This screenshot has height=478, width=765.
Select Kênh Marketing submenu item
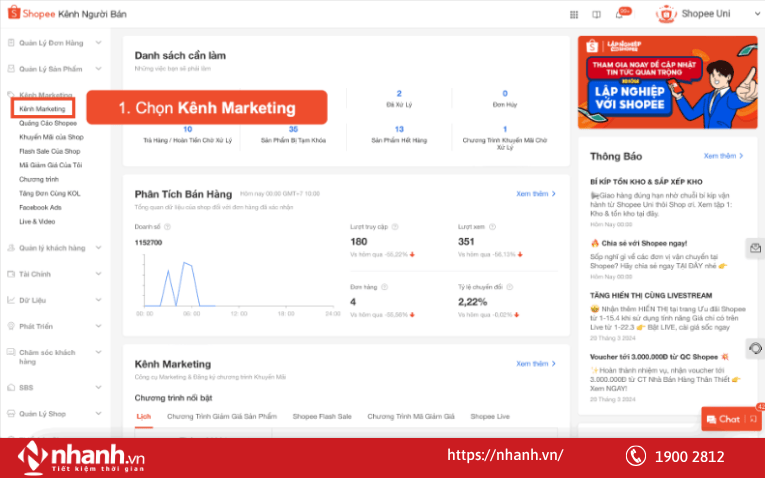pyautogui.click(x=42, y=108)
